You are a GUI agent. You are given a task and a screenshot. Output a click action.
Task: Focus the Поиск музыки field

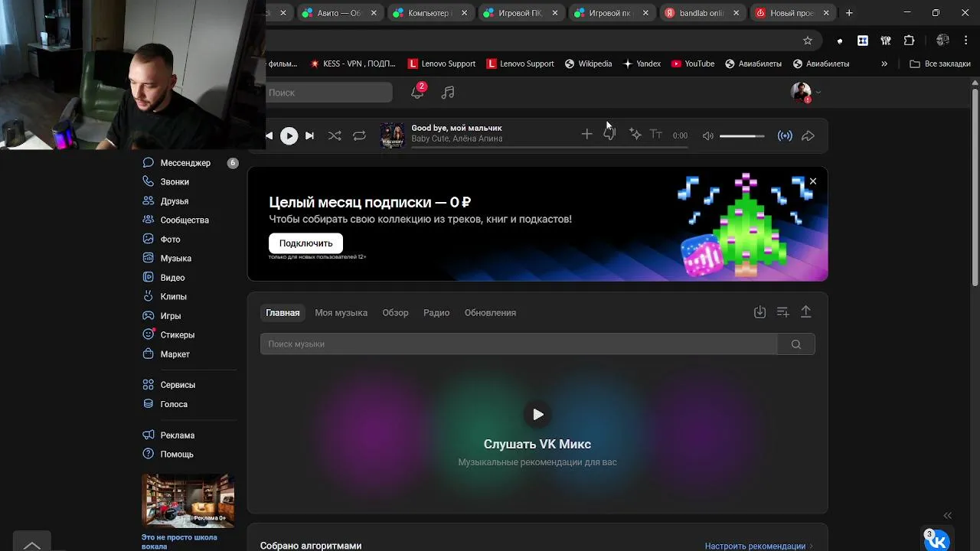click(519, 344)
